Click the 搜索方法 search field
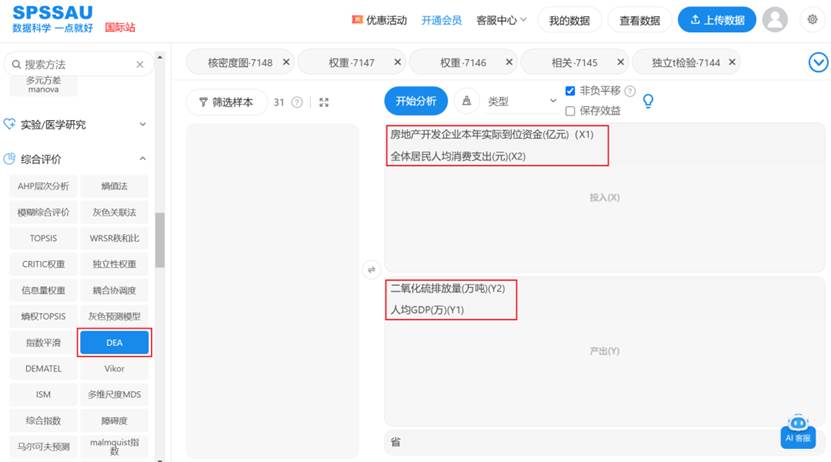Screen dimensions: 831x462 tap(78, 65)
